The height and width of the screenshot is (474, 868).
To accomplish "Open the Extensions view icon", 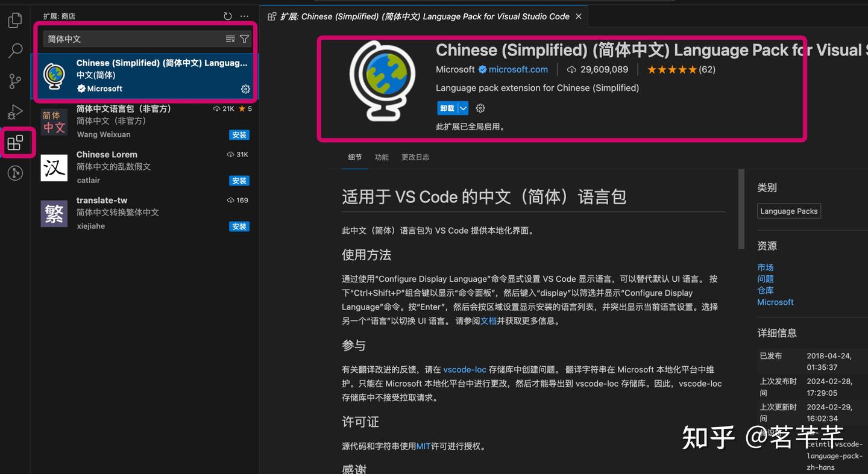I will (15, 143).
